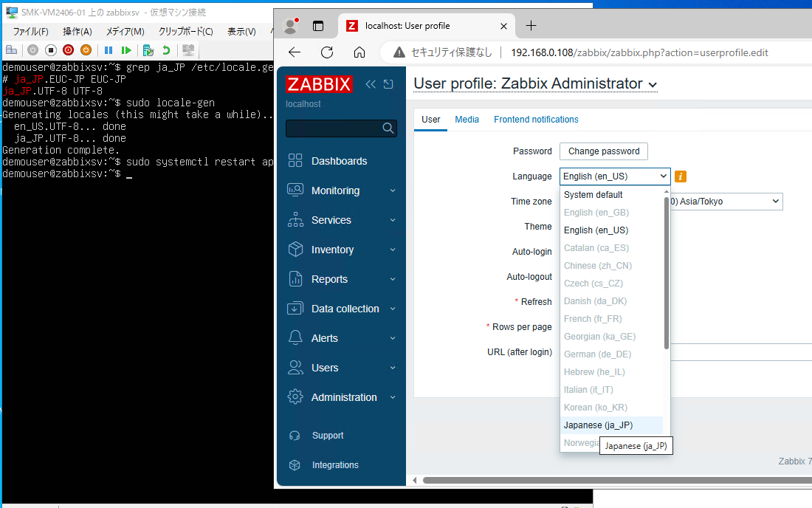Pause the virtual machine via pause icon
This screenshot has height=508, width=812.
(x=106, y=50)
